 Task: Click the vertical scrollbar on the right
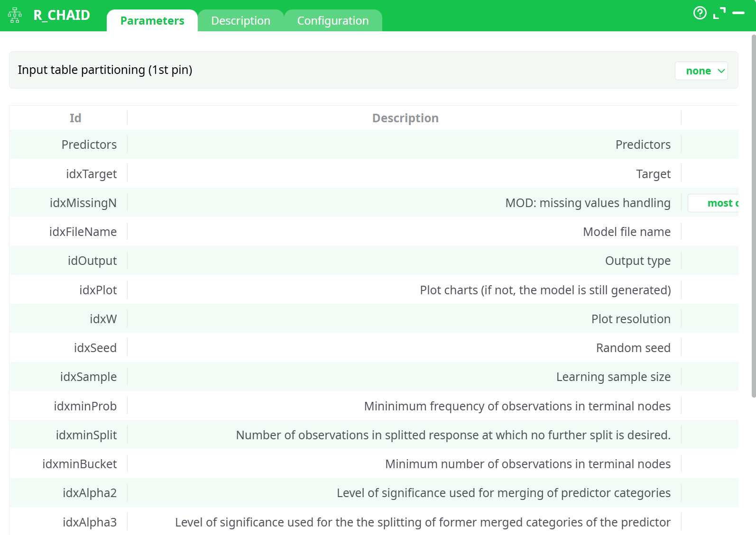tap(753, 213)
